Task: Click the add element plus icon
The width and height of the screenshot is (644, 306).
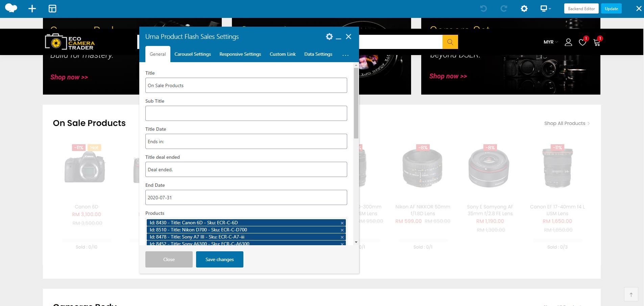Action: click(32, 9)
